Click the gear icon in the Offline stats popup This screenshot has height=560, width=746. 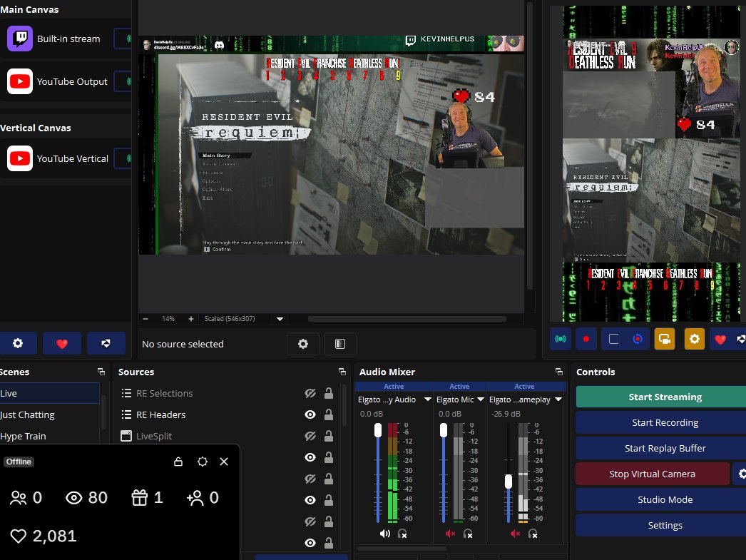203,462
